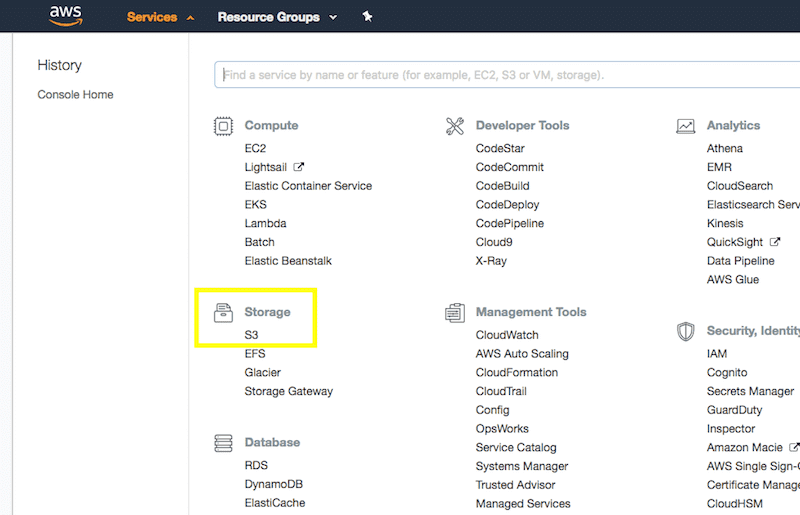Open Inspector
This screenshot has width=800, height=515.
(x=731, y=429)
